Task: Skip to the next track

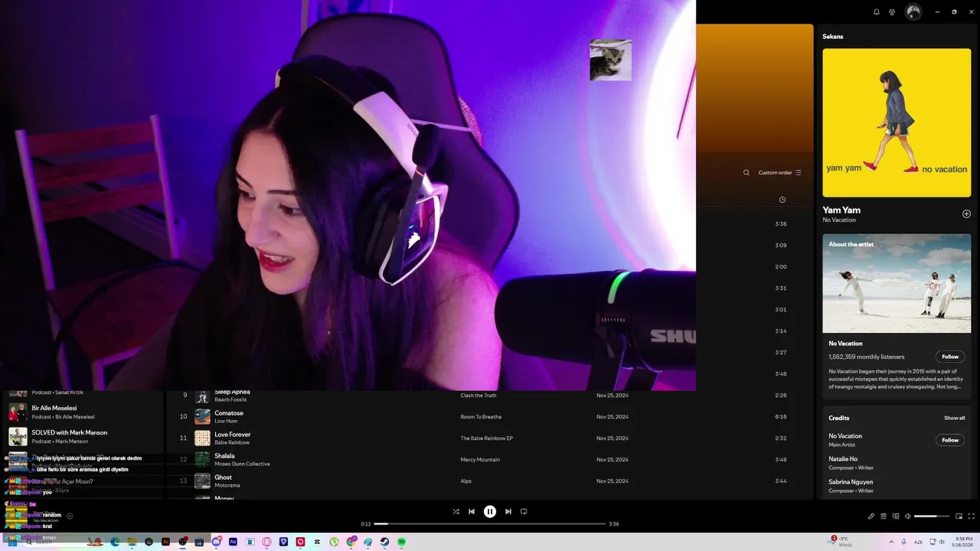Action: 508,511
